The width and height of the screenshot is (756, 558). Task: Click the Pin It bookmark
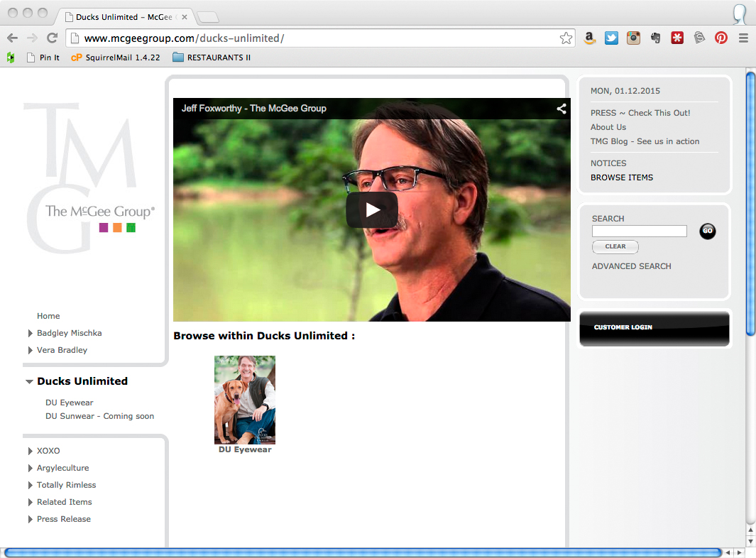click(43, 58)
